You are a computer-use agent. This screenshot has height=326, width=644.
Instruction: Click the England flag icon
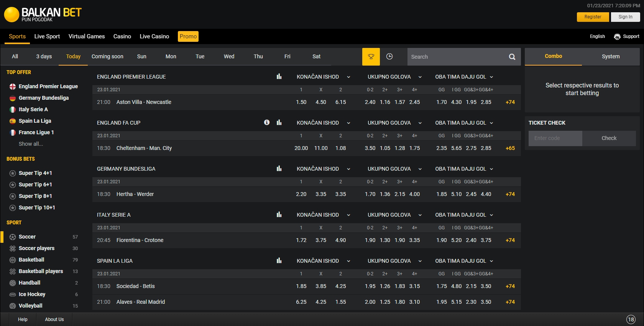pyautogui.click(x=13, y=87)
